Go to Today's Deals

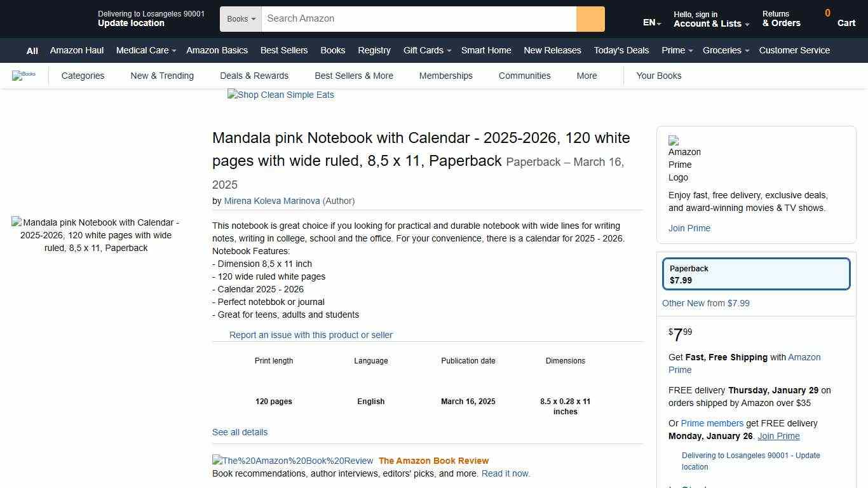click(621, 50)
